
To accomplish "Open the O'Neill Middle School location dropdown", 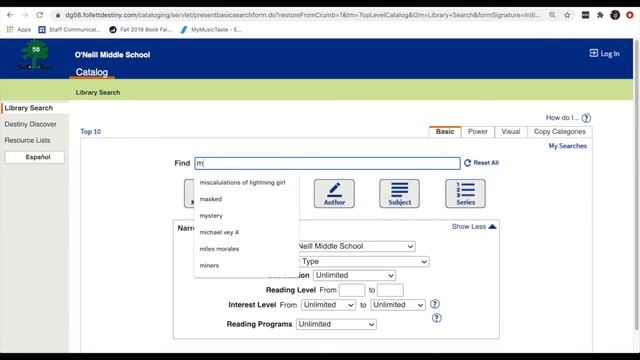I will pos(357,246).
